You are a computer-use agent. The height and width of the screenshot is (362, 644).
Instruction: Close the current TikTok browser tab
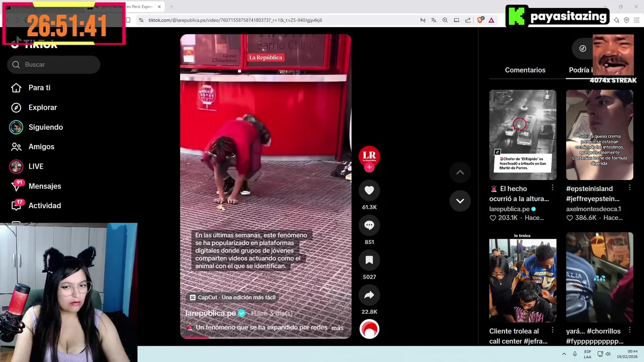[x=159, y=7]
